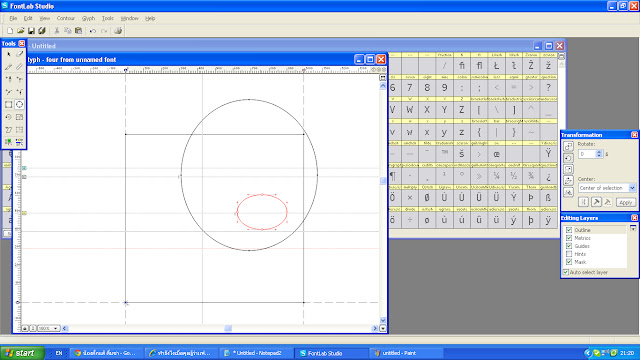640x360 pixels.
Task: Click the Print toolbar icon
Action: pyautogui.click(x=118, y=31)
